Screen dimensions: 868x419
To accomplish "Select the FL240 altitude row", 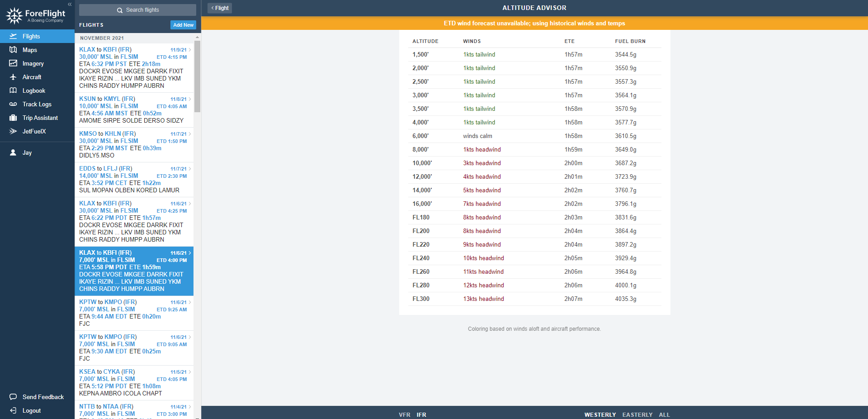I will (x=534, y=258).
